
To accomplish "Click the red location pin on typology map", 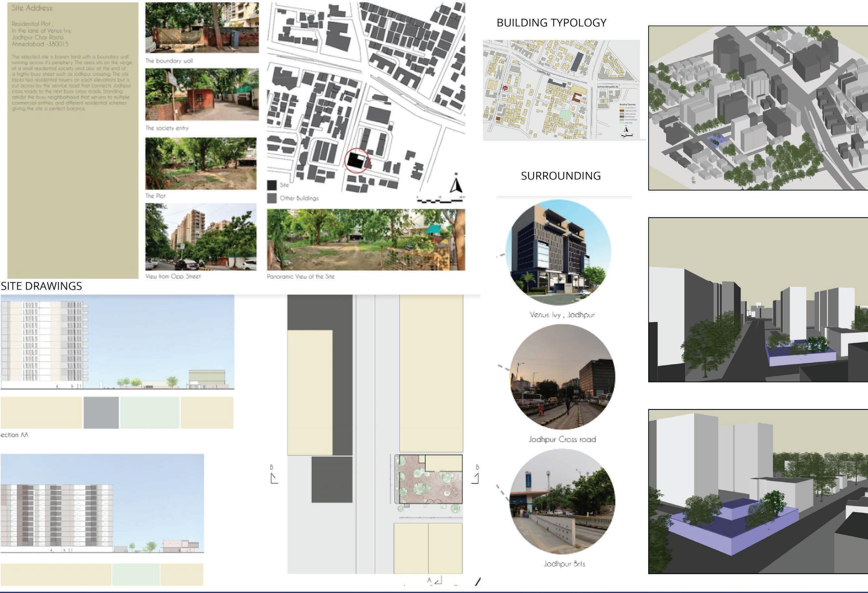I will pyautogui.click(x=505, y=88).
